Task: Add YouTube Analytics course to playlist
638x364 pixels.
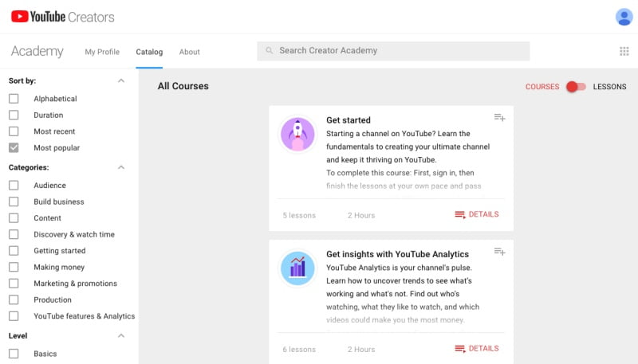Action: click(x=499, y=252)
